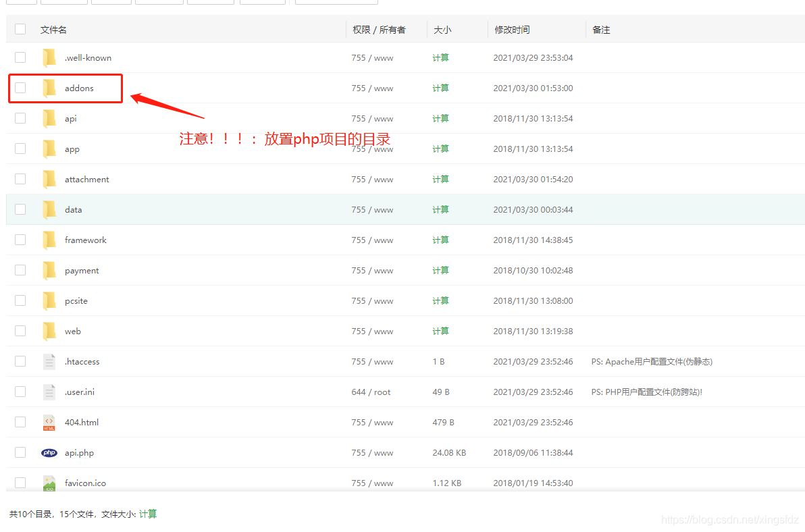Select the checkbox for the payment folder

(20, 270)
